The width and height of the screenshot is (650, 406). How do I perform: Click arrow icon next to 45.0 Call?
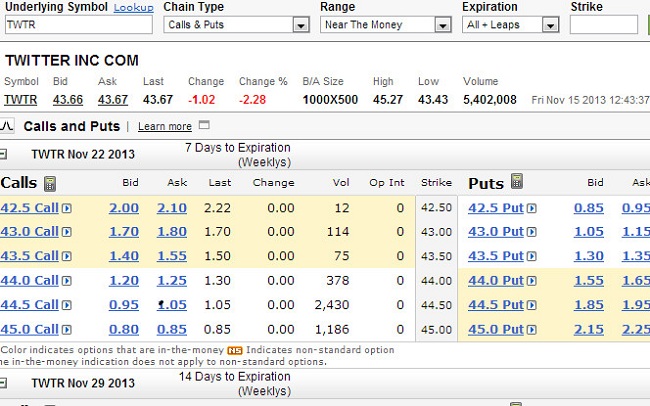coord(67,330)
